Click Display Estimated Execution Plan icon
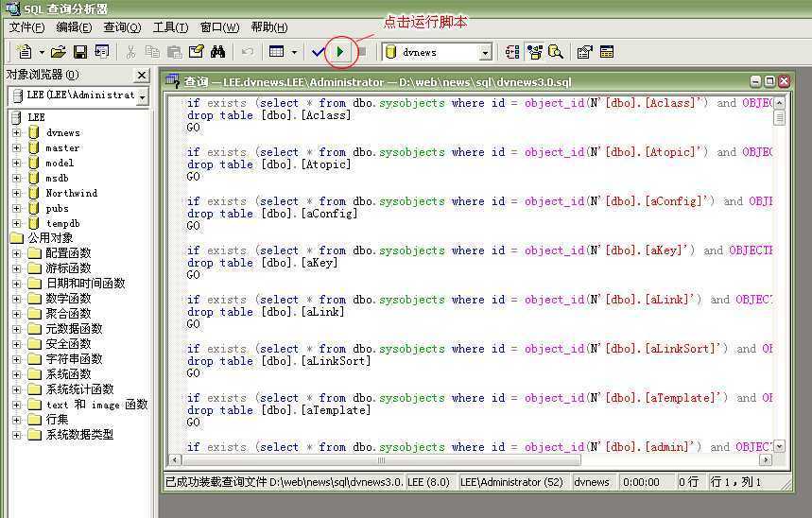Image resolution: width=812 pixels, height=518 pixels. (x=512, y=52)
